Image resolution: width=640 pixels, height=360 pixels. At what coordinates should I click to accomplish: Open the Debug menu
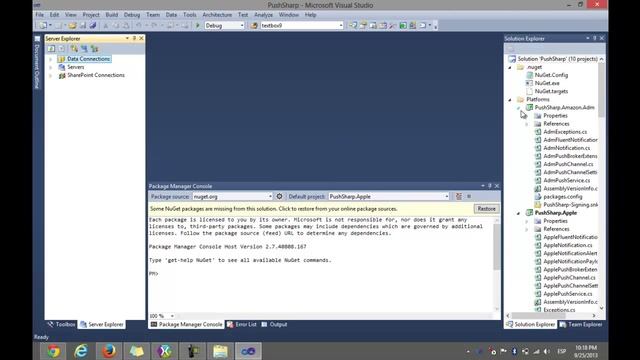coord(132,15)
